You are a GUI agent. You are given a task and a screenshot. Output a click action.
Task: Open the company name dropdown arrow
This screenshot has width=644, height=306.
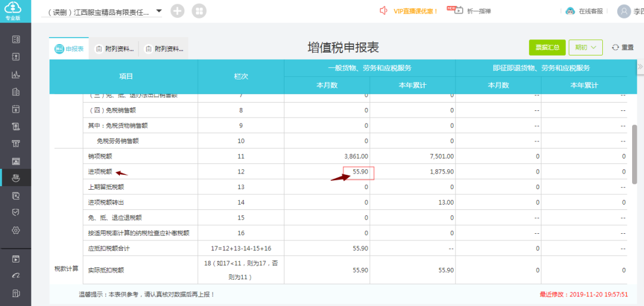[159, 11]
